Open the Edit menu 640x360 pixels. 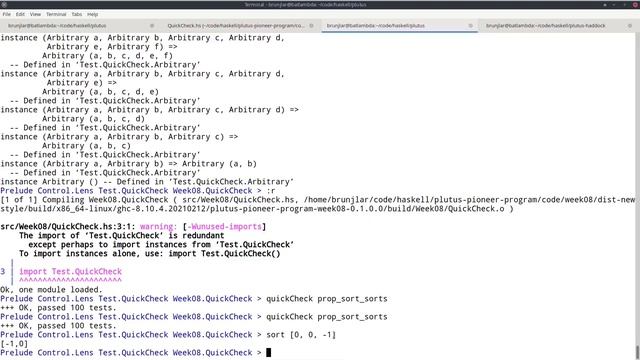[20, 14]
